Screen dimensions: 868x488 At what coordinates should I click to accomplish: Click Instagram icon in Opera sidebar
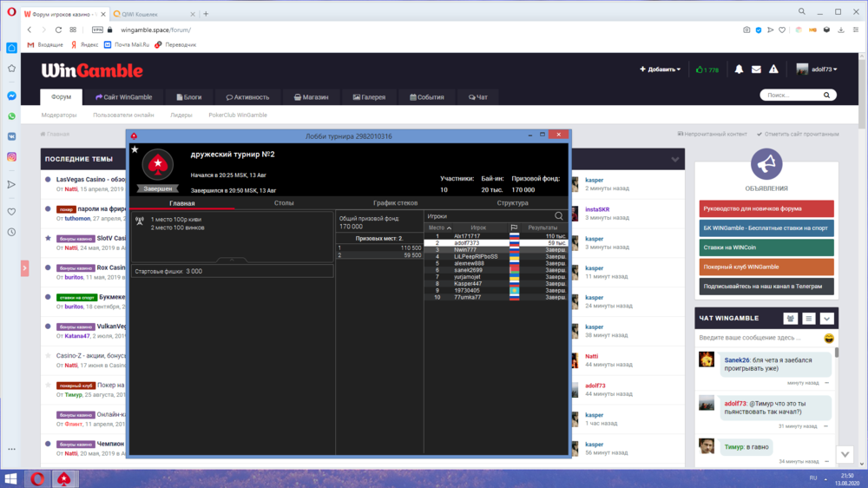[11, 156]
